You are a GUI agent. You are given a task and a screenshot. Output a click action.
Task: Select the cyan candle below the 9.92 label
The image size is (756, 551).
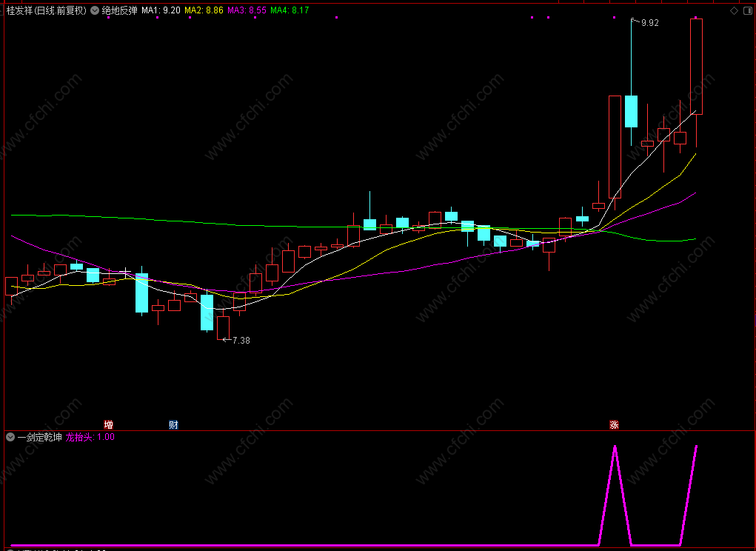click(631, 111)
